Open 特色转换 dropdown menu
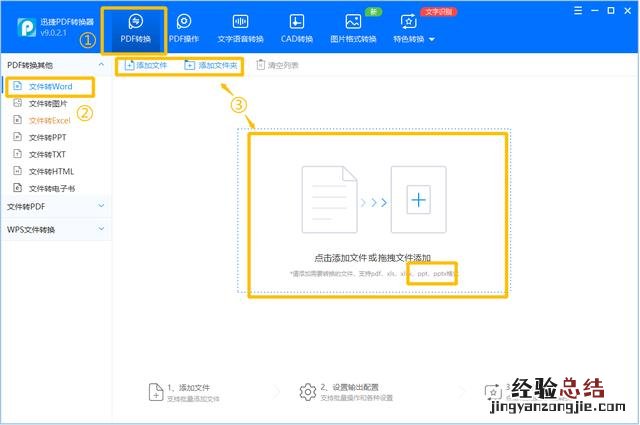The image size is (640, 425). [x=413, y=29]
